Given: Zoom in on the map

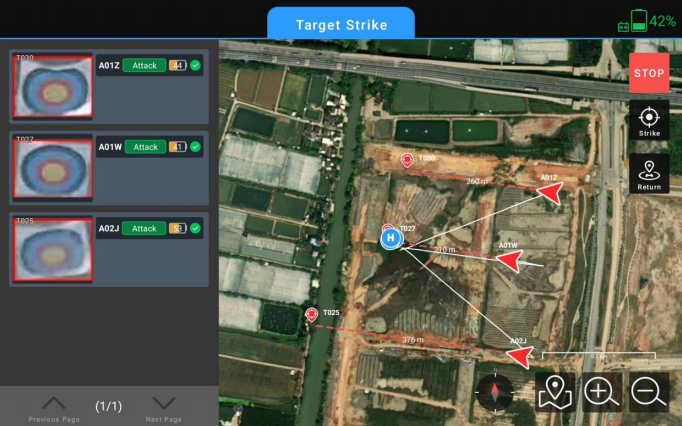Looking at the screenshot, I should (x=600, y=392).
